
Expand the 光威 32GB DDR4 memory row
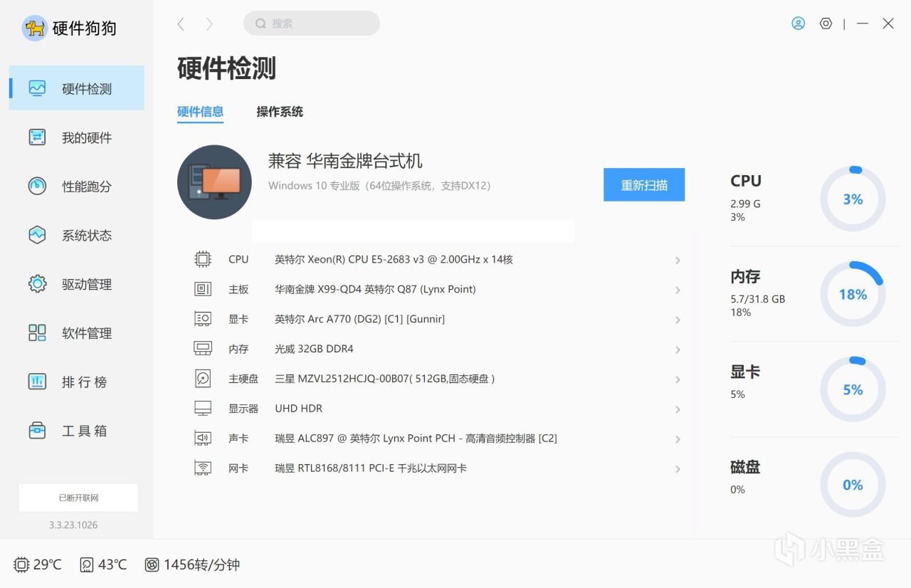[x=678, y=350]
